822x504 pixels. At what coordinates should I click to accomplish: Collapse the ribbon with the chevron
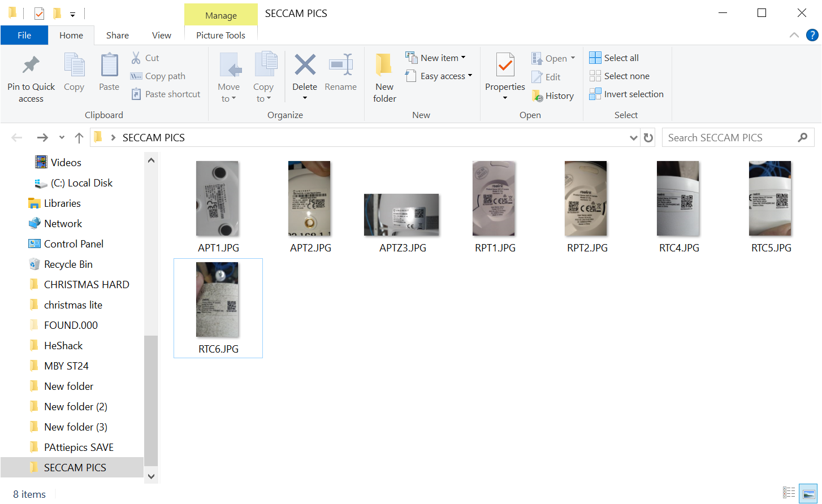tap(794, 35)
